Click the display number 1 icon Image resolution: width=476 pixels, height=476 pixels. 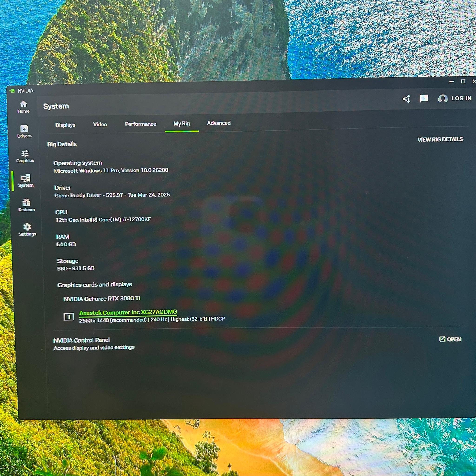click(69, 317)
